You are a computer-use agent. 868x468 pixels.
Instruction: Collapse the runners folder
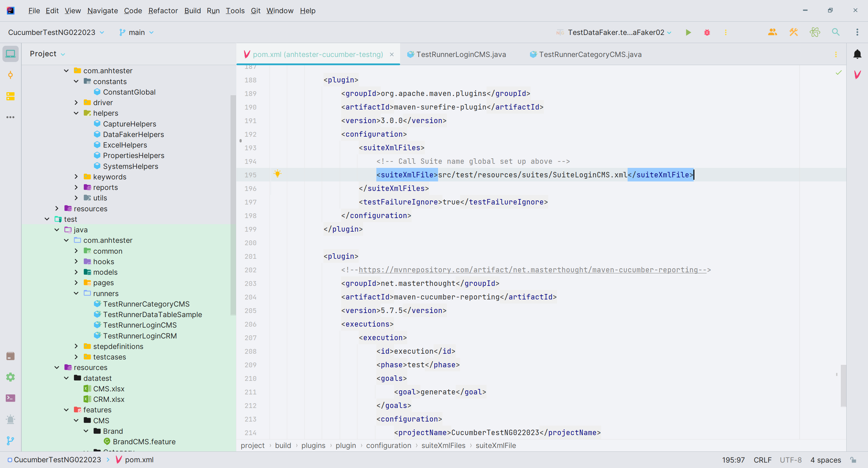coord(76,293)
